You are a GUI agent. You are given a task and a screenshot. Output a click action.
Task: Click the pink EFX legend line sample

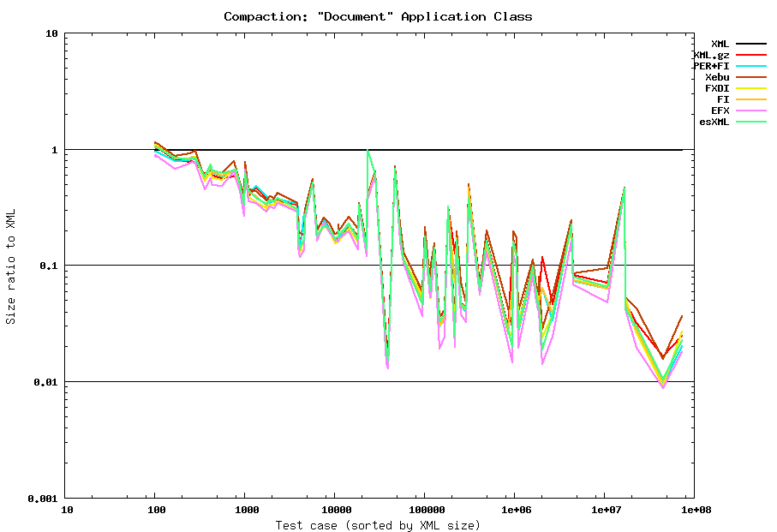[x=750, y=111]
